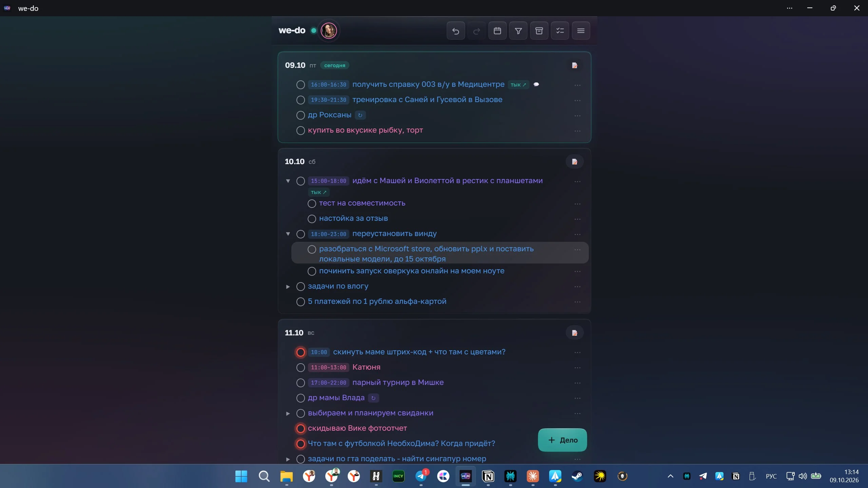Click the '+ Дело' add button
The width and height of the screenshot is (868, 488).
(x=562, y=440)
